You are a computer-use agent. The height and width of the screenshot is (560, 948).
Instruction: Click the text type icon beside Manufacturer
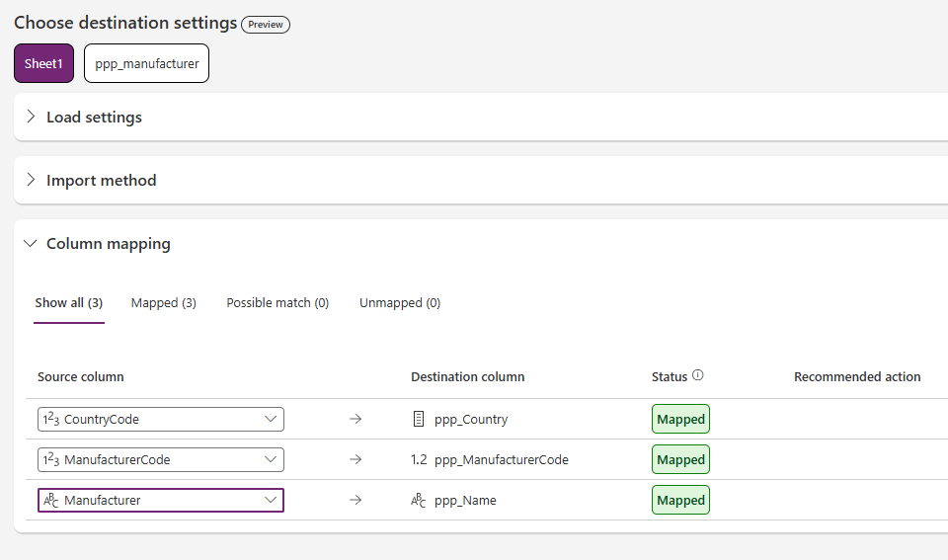(51, 501)
